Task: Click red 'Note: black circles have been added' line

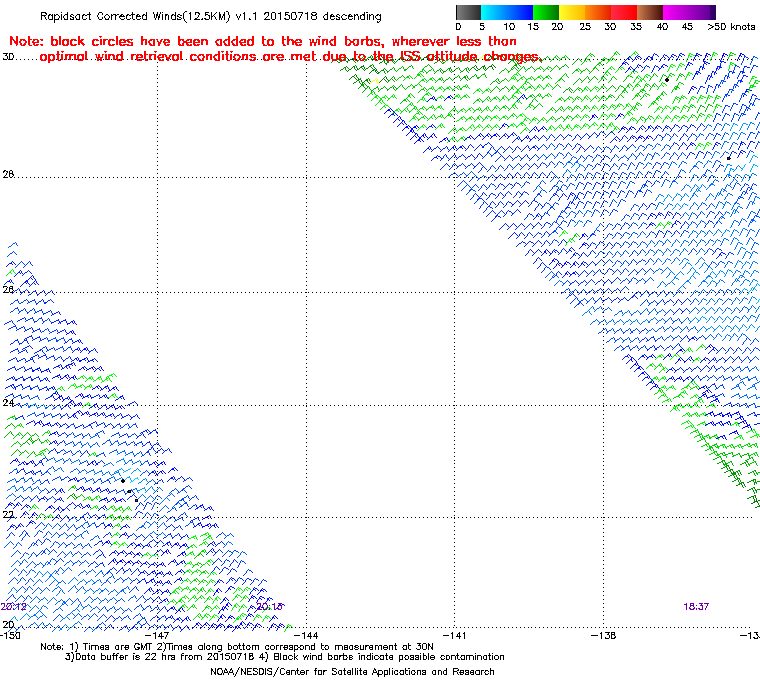Action: pyautogui.click(x=263, y=41)
